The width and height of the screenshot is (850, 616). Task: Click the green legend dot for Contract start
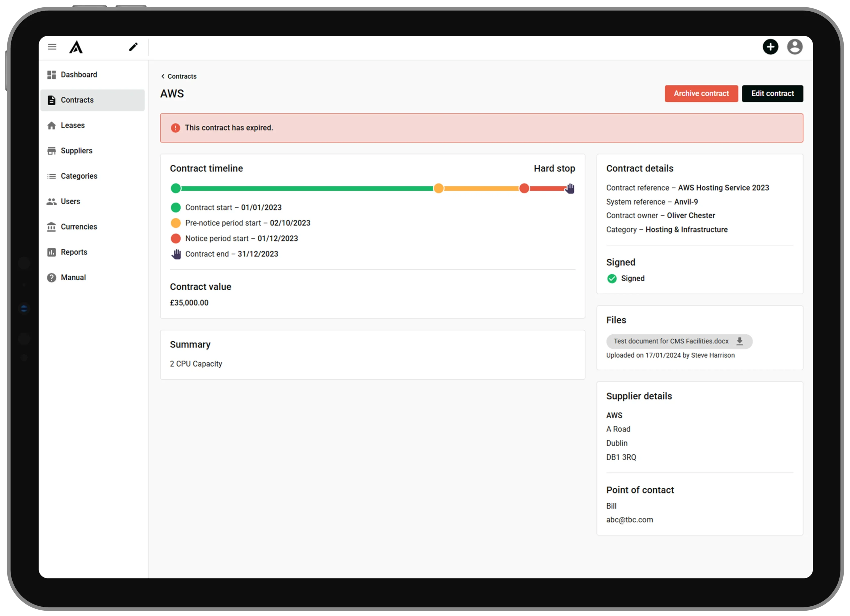click(x=176, y=208)
